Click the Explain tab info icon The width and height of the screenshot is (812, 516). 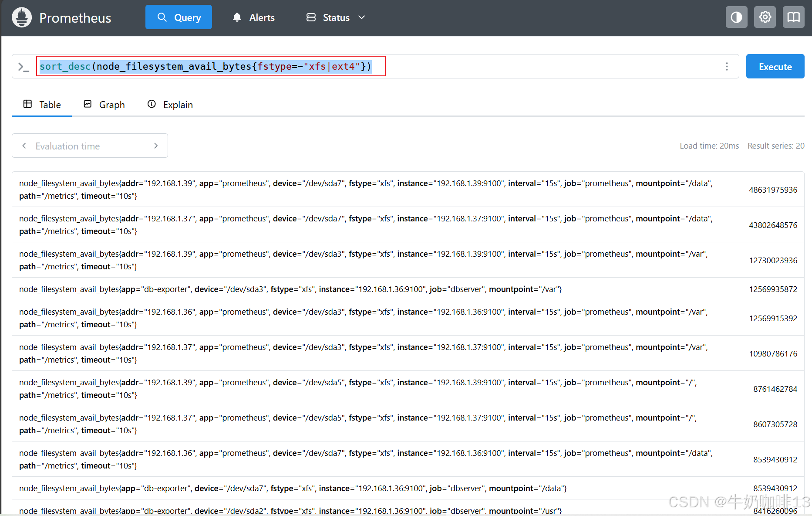pos(152,104)
